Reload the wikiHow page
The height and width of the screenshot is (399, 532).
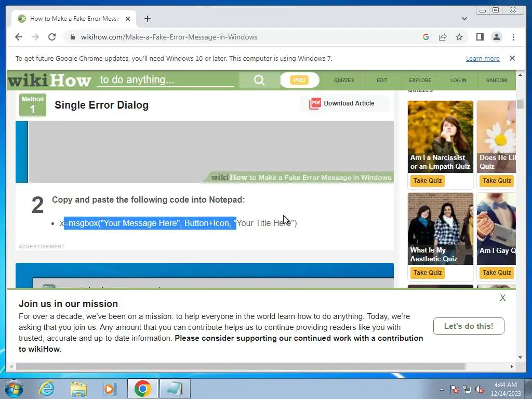tap(52, 37)
